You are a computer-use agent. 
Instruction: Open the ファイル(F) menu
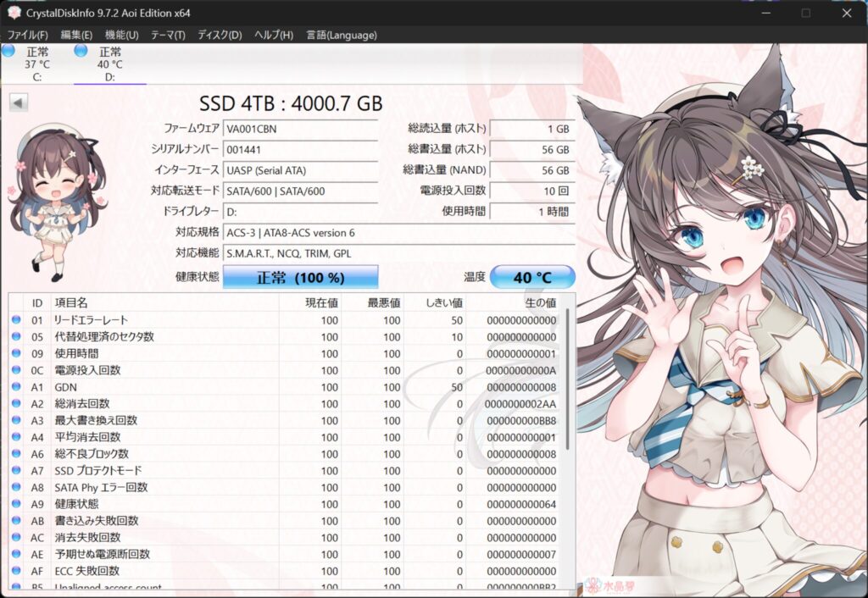[27, 35]
